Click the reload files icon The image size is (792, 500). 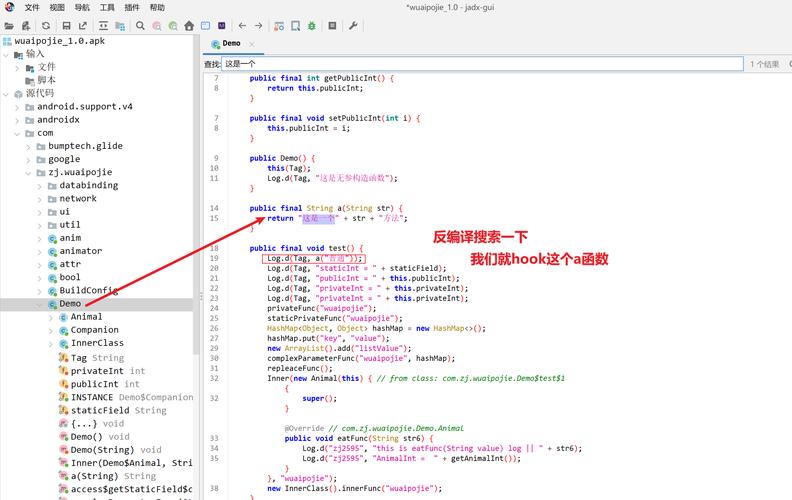tap(46, 26)
